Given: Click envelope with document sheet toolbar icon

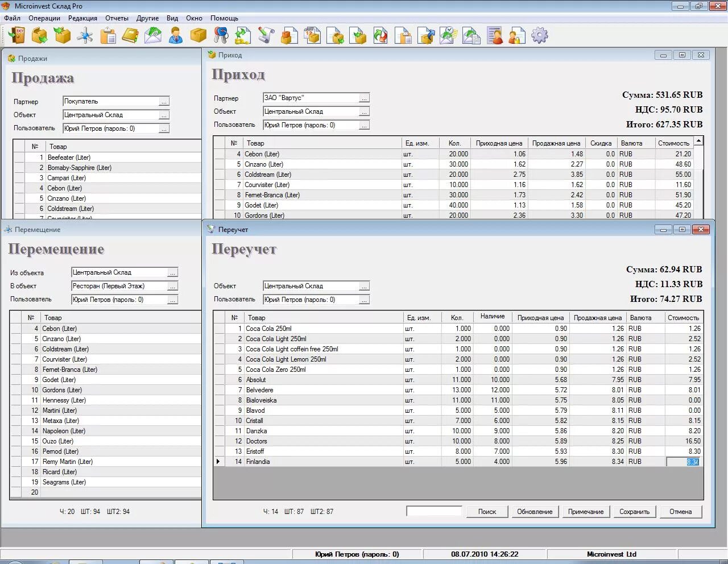Looking at the screenshot, I should click(x=471, y=36).
